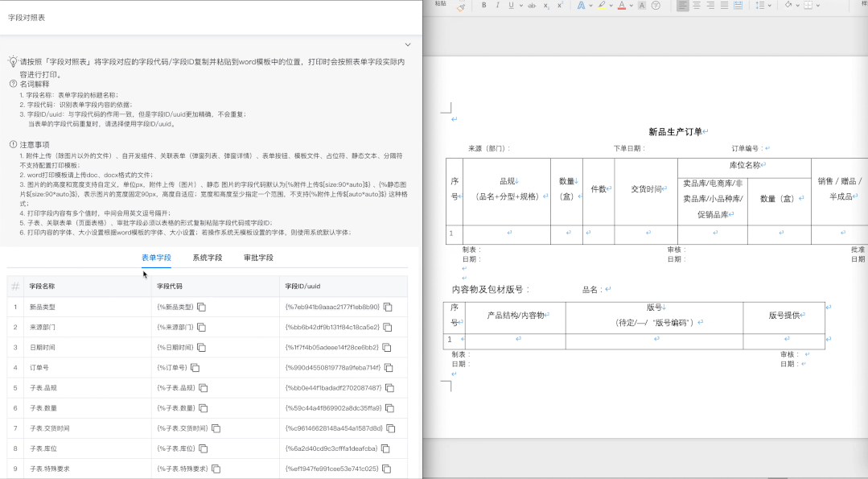This screenshot has height=479, width=868.
Task: Apply superscript formatting in Word
Action: point(560,5)
